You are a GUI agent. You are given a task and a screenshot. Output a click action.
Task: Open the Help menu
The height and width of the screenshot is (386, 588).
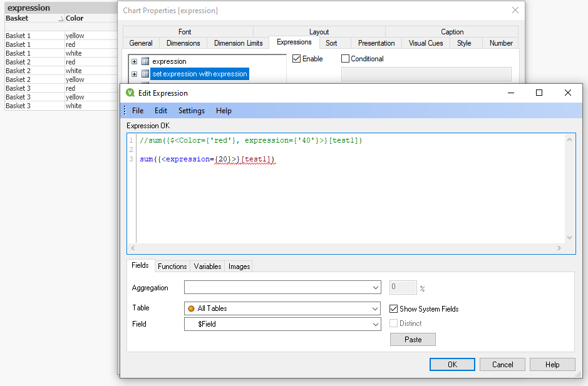click(224, 111)
